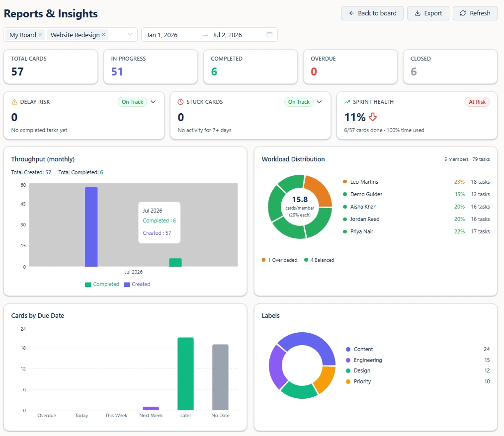Select Aisha Khan in workload list
504x436 pixels.
(x=416, y=207)
